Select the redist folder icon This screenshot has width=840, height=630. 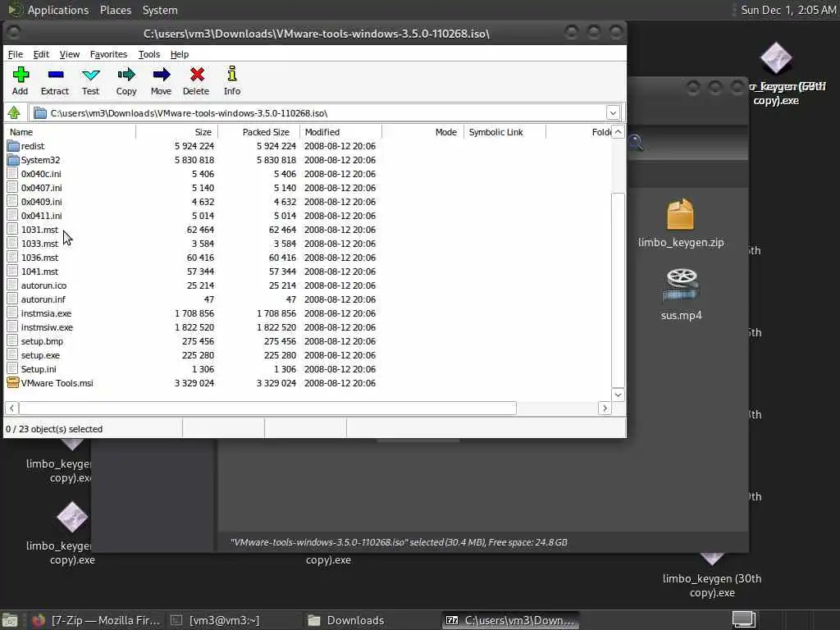13,146
